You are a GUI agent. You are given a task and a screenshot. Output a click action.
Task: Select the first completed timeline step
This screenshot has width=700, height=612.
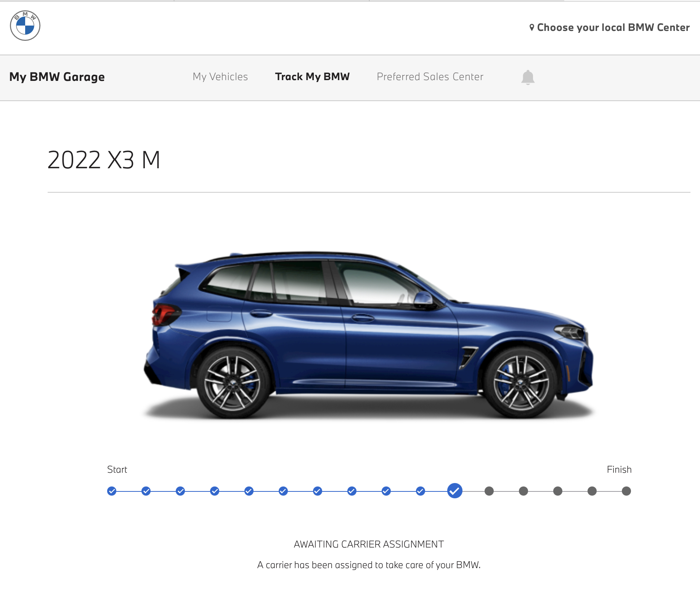(112, 491)
